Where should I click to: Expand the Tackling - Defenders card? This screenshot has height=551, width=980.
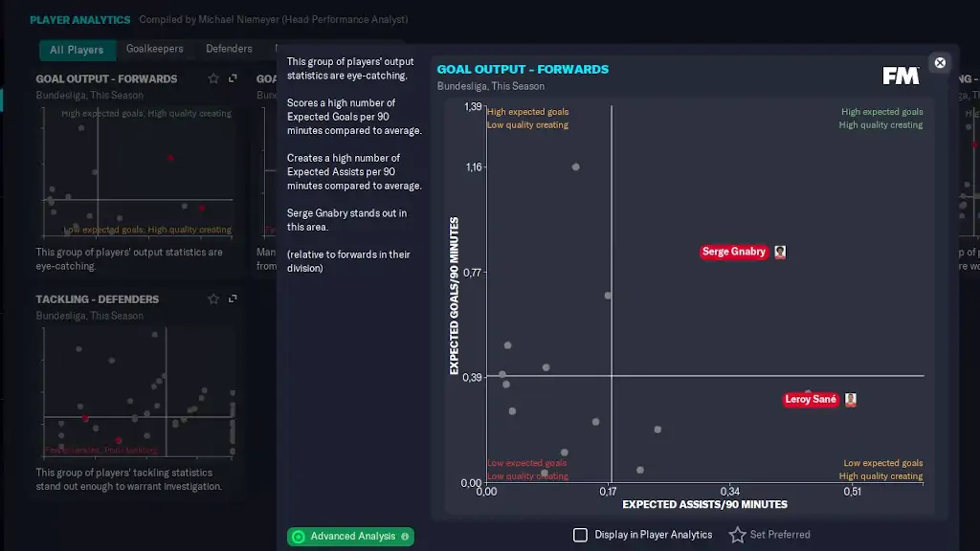coord(233,298)
